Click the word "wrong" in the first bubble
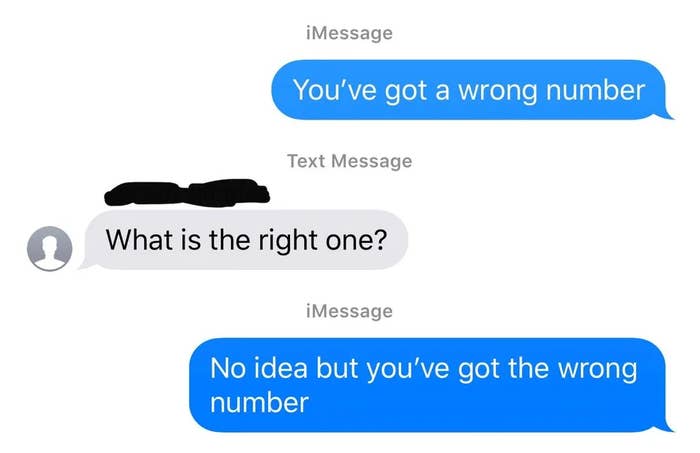 (x=498, y=91)
